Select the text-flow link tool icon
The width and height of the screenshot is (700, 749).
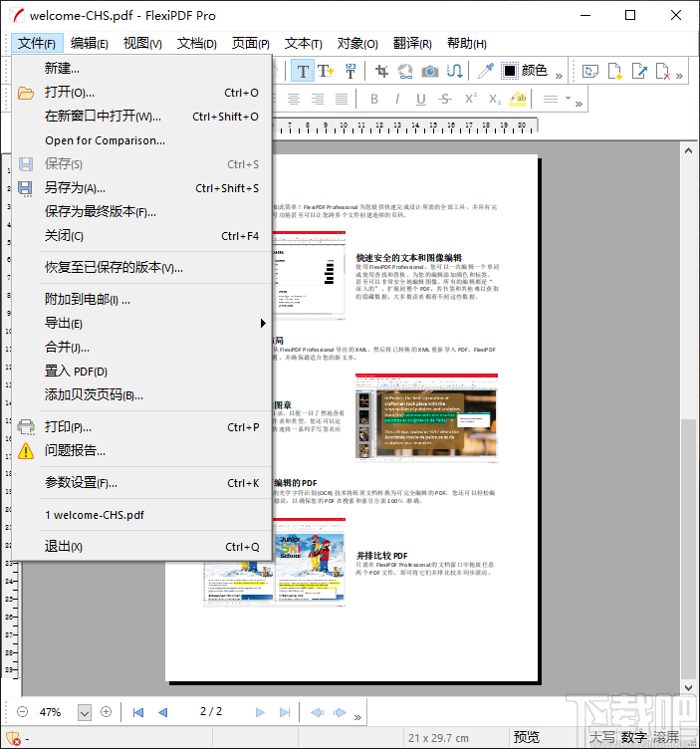click(454, 71)
